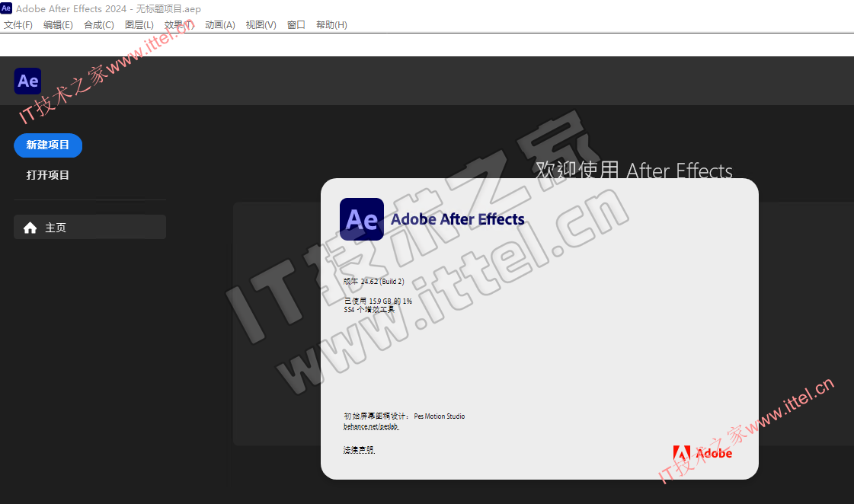Click the Ae icon in the title bar
The height and width of the screenshot is (504, 854).
pyautogui.click(x=6, y=8)
